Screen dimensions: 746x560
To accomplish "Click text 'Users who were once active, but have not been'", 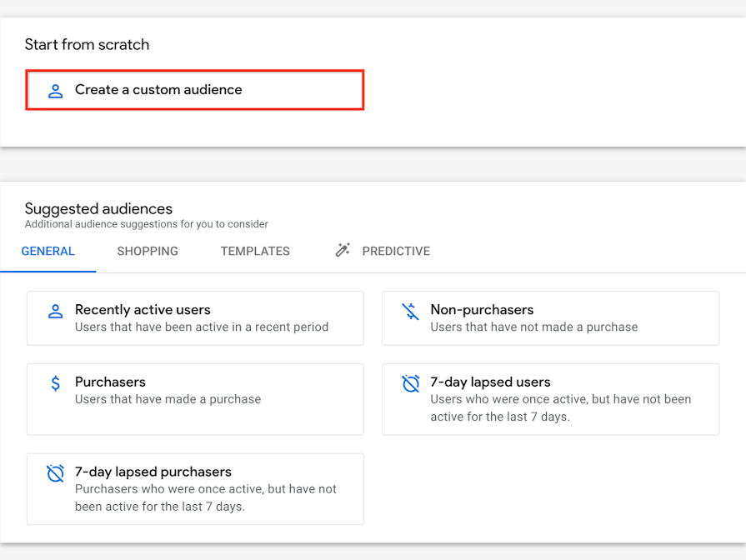I will point(560,399).
